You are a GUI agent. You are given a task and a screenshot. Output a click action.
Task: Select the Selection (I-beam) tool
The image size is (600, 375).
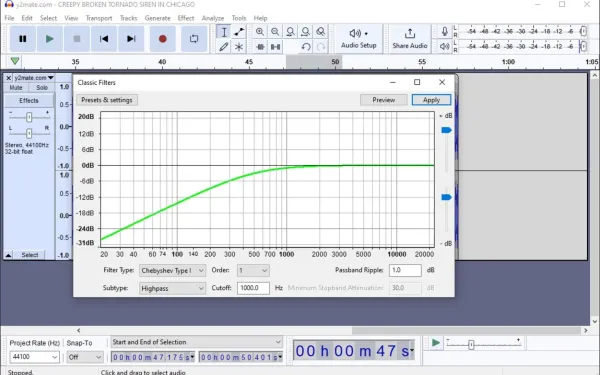[224, 32]
